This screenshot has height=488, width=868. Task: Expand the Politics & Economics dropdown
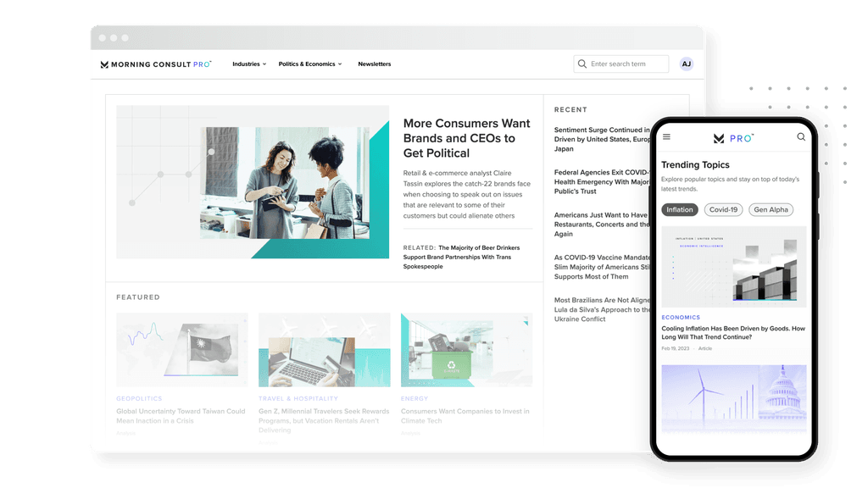(310, 64)
